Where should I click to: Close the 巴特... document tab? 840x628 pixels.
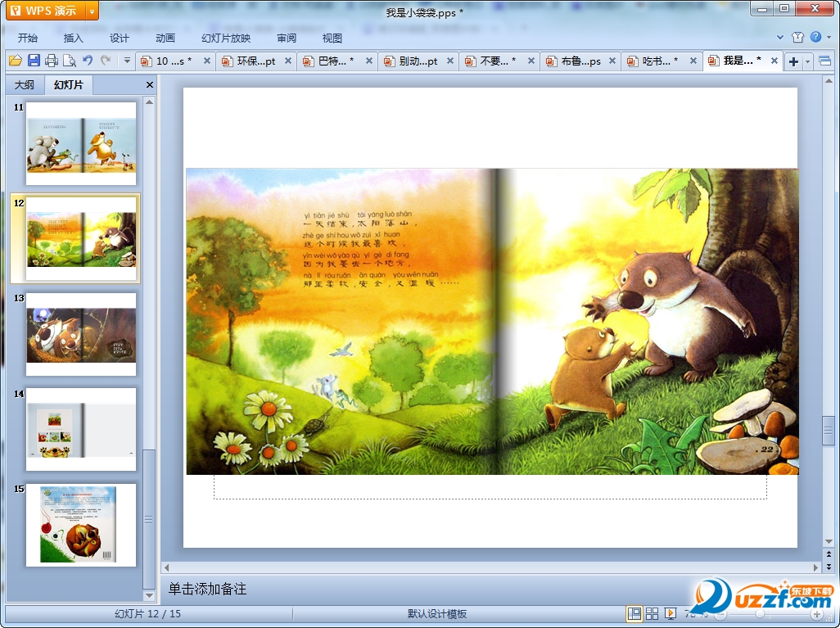(x=369, y=61)
